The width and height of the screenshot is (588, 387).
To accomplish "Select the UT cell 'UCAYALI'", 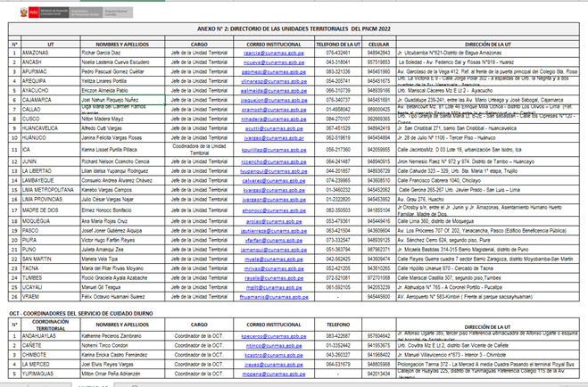I will point(51,287).
